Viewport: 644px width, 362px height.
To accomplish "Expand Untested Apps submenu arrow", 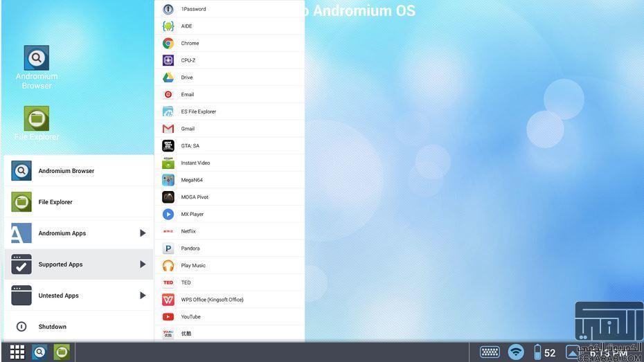I will (143, 296).
